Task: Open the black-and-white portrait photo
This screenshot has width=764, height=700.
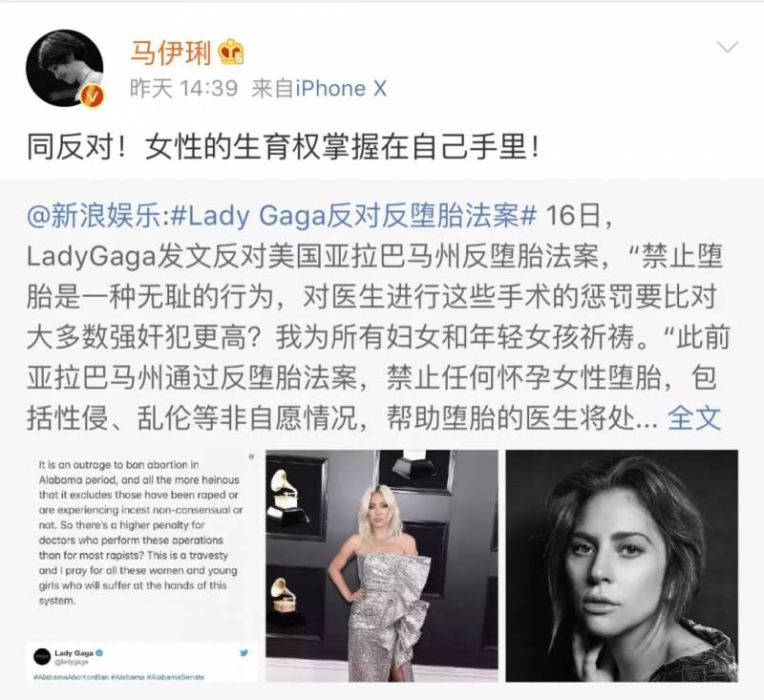Action: point(622,566)
